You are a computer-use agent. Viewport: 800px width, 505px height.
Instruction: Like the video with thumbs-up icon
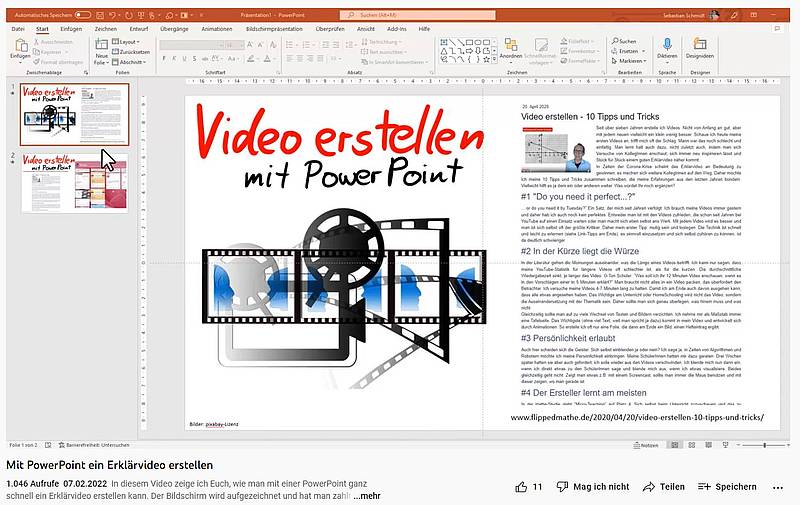(x=521, y=487)
